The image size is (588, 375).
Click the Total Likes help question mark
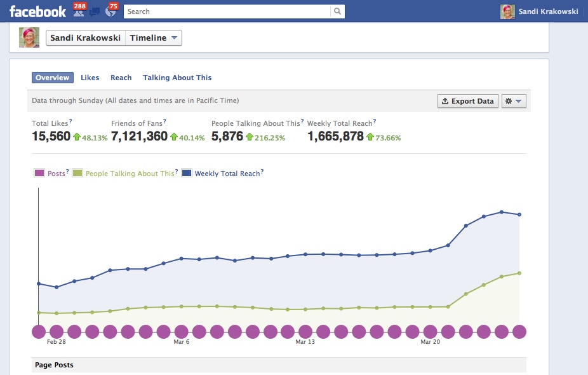70,121
